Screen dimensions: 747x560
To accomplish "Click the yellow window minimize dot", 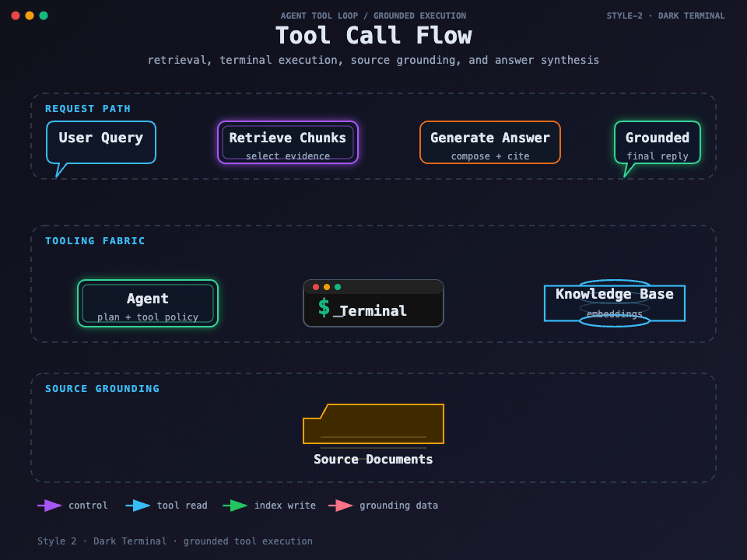I will 30,16.
